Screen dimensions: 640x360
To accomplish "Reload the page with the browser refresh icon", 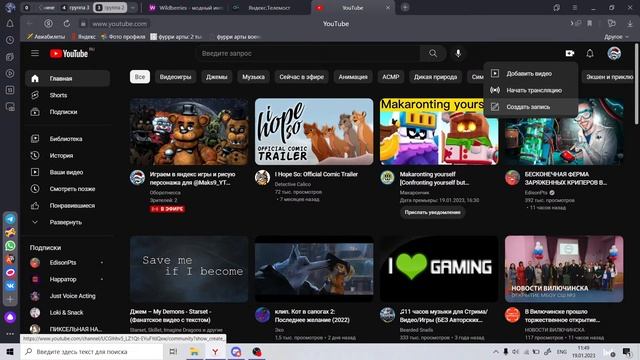I will (67, 24).
